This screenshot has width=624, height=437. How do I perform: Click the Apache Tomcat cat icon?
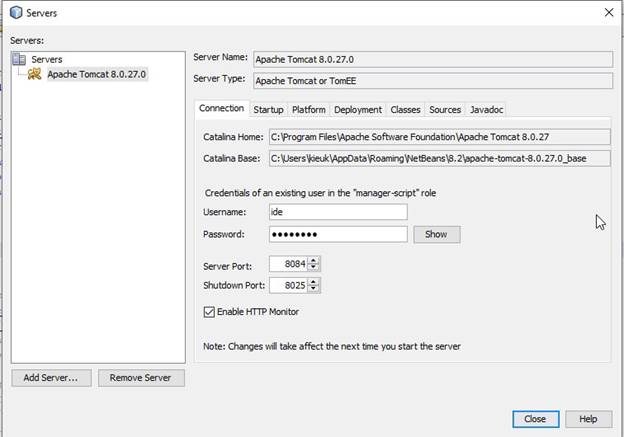coord(34,74)
